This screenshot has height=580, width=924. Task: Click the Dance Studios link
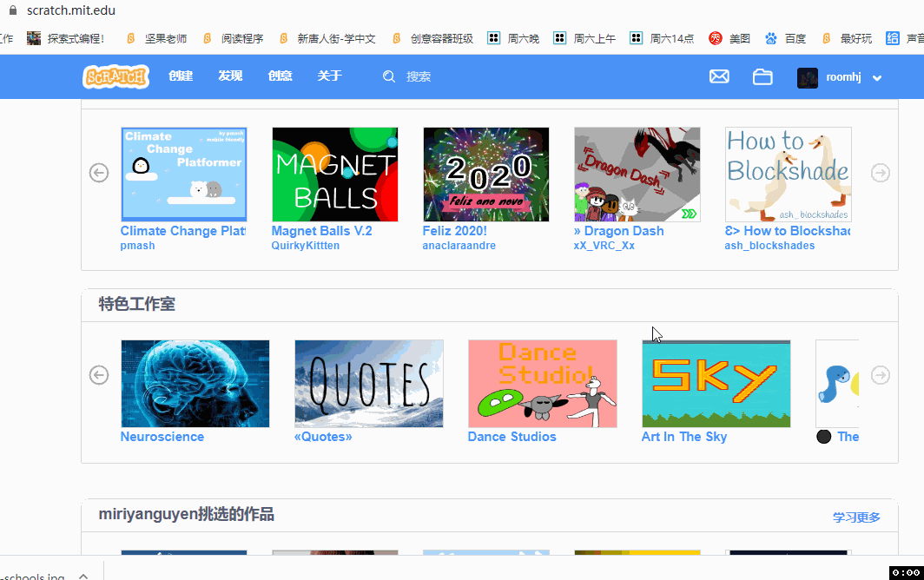(x=511, y=437)
